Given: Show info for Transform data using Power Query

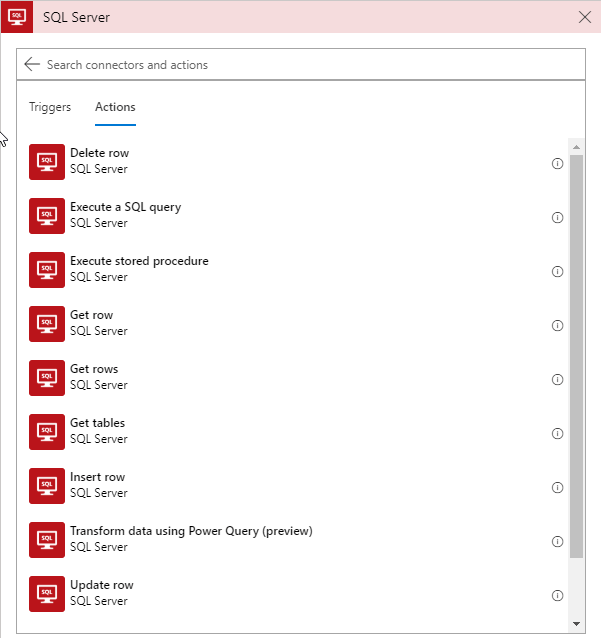Looking at the screenshot, I should point(557,542).
